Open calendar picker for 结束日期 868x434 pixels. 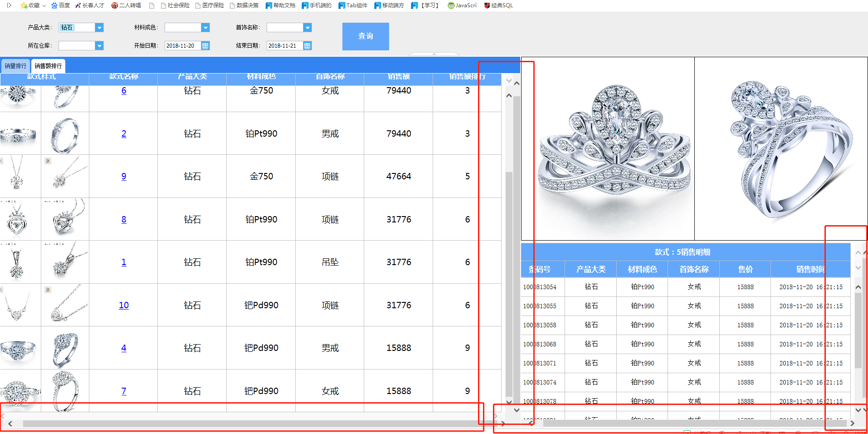tap(307, 45)
